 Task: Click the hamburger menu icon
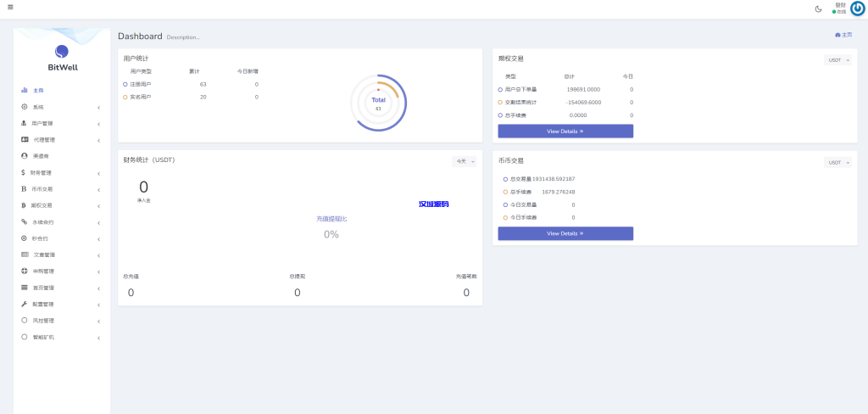coord(10,8)
